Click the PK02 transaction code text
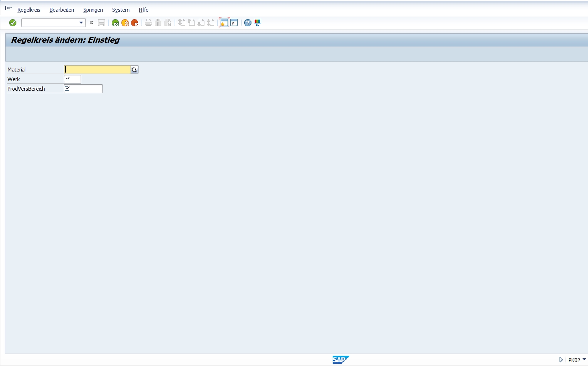This screenshot has width=588, height=366. (x=574, y=360)
